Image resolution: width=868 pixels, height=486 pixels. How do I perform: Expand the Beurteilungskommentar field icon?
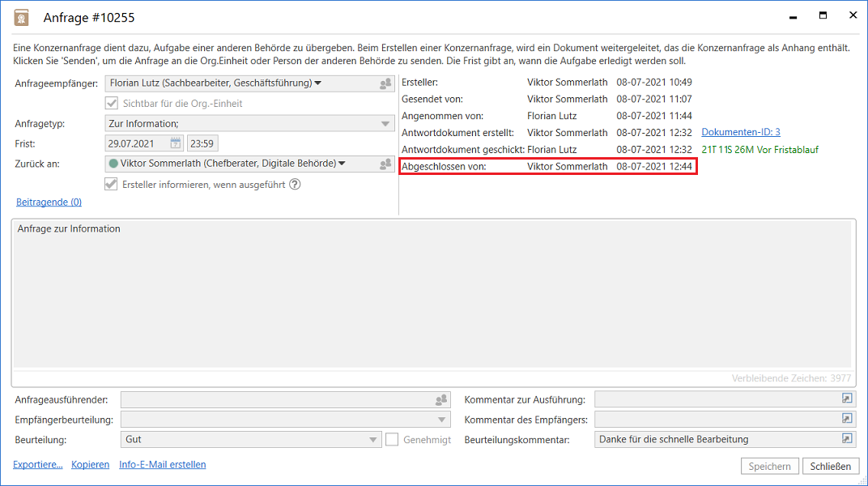(847, 439)
